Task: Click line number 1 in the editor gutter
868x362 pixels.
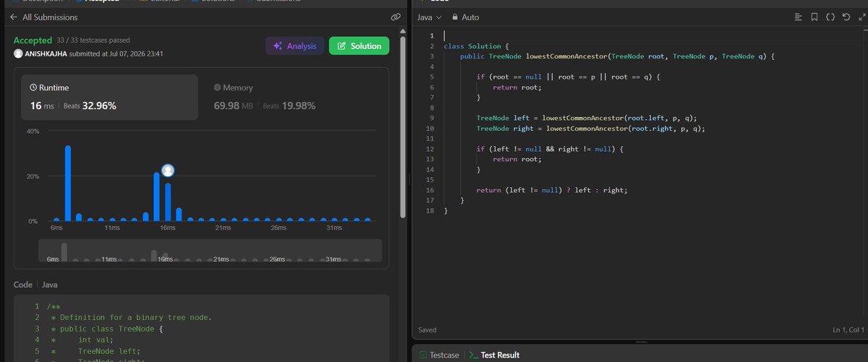Action: [432, 36]
